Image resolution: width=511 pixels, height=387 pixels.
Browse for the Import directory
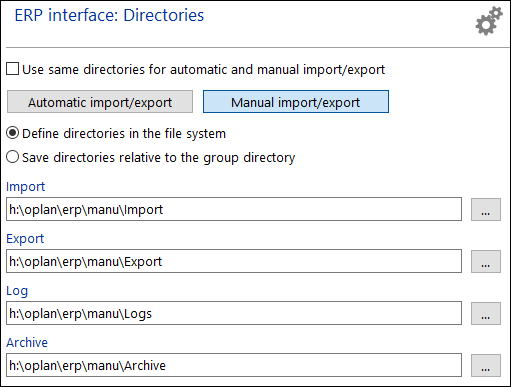[486, 209]
